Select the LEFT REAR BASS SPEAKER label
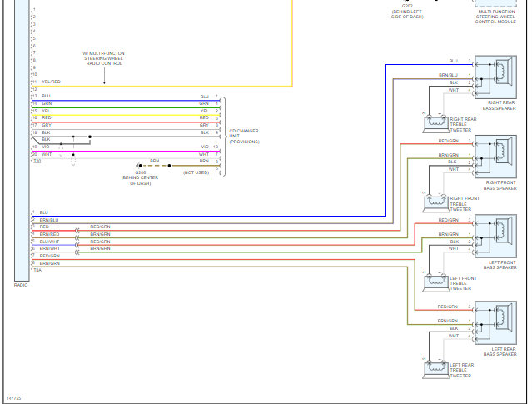 [500, 352]
